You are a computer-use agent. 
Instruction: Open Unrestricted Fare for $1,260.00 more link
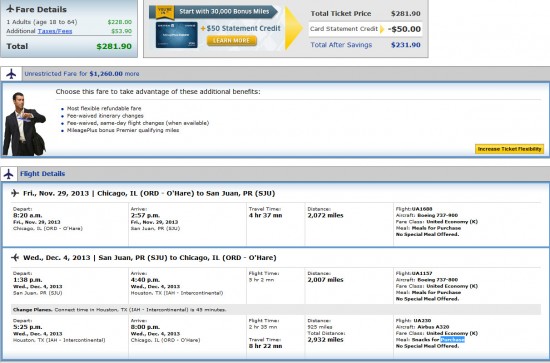point(82,74)
